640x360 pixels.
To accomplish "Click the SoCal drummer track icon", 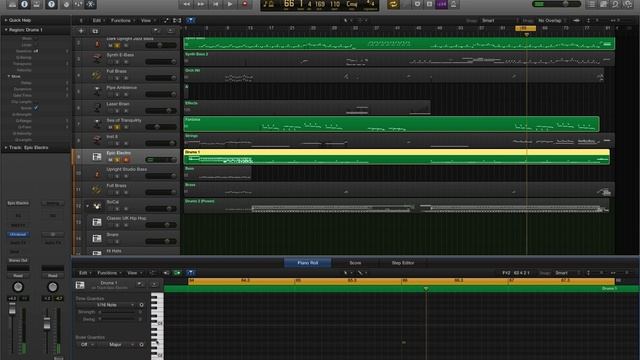I will 97,206.
